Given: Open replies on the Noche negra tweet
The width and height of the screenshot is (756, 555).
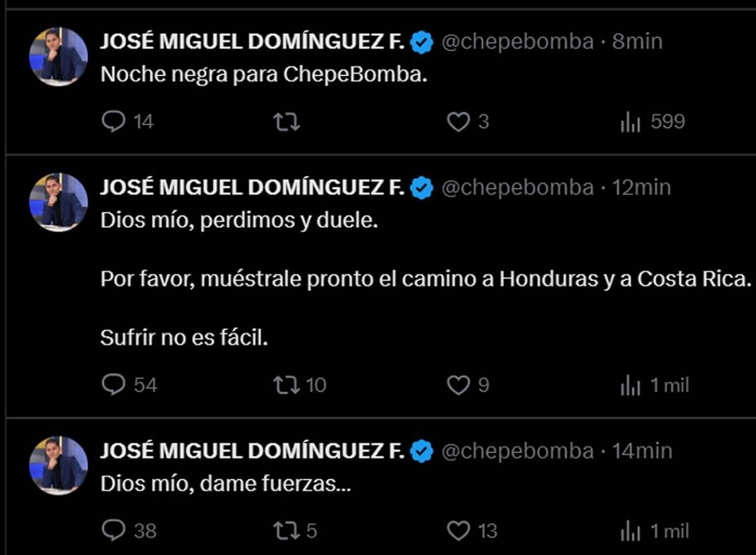Looking at the screenshot, I should tap(115, 122).
